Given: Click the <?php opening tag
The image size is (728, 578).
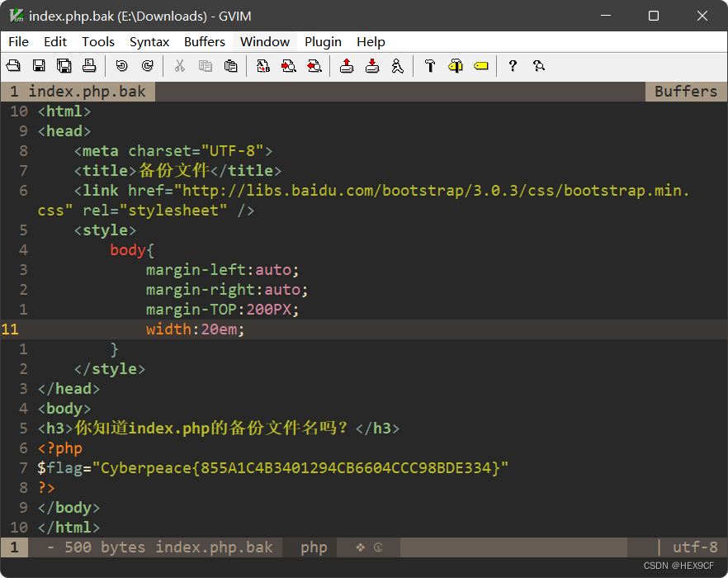Looking at the screenshot, I should tap(60, 448).
